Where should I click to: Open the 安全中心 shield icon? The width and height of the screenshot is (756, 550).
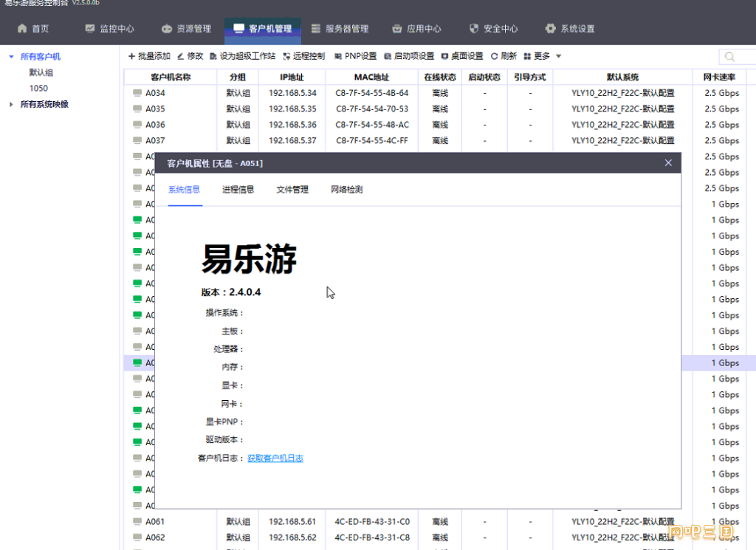(474, 29)
